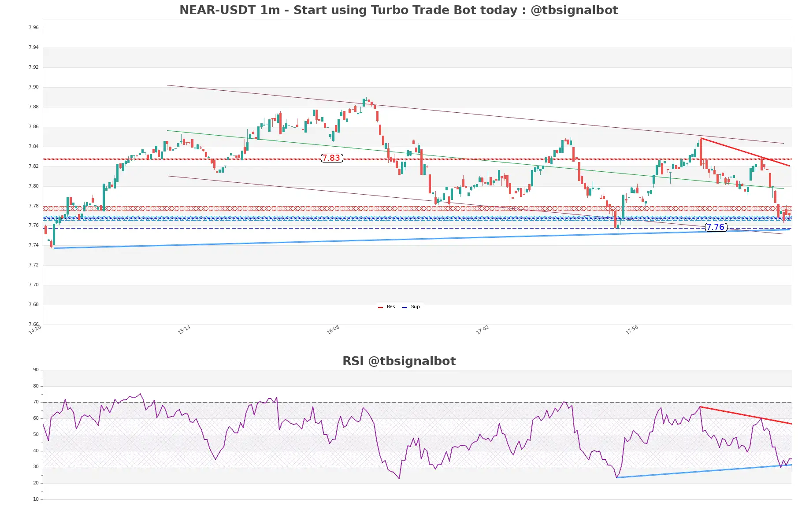This screenshot has width=798, height=532.
Task: Click the RSI 70 axis label
Action: (36, 402)
